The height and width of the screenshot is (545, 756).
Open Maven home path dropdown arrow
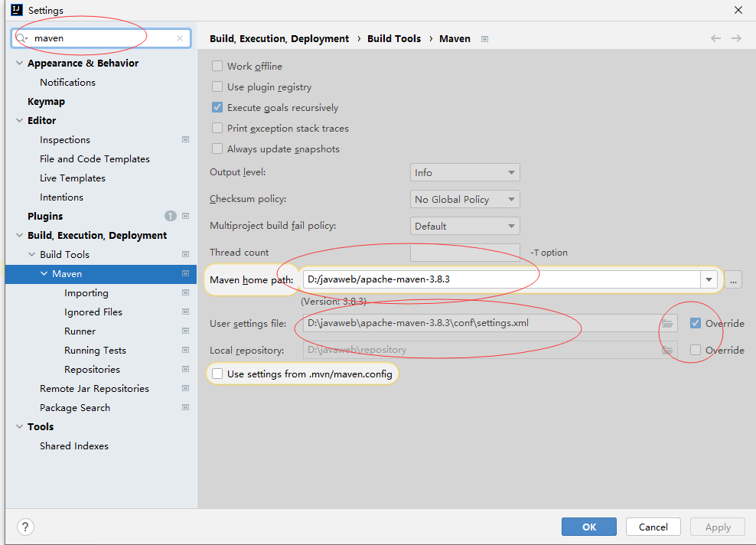709,279
